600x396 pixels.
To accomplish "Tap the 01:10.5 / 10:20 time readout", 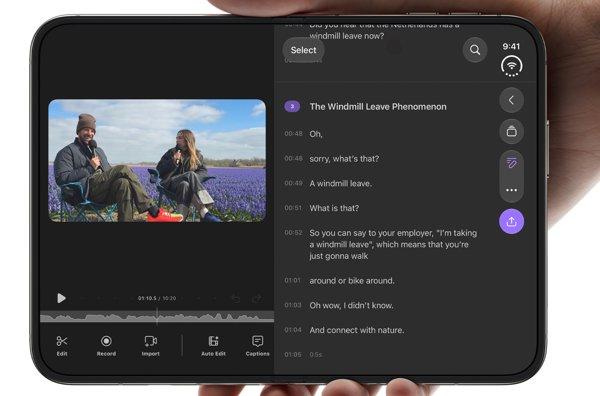I will (157, 298).
